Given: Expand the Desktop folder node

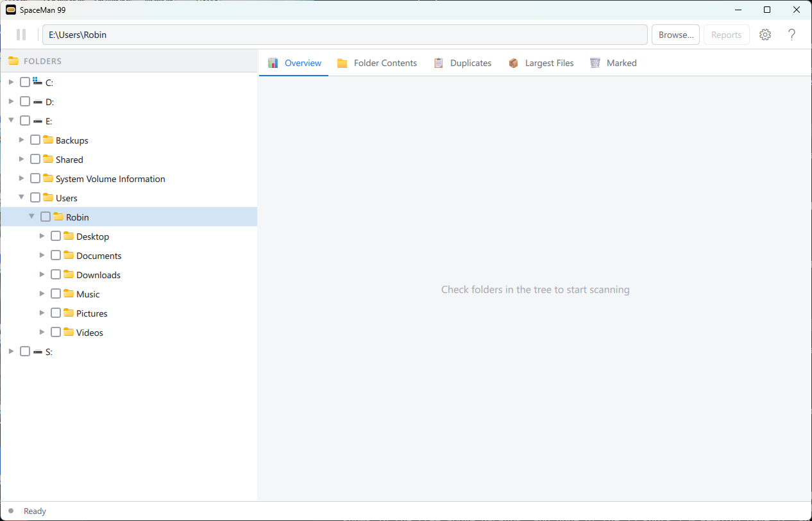Looking at the screenshot, I should pos(42,236).
